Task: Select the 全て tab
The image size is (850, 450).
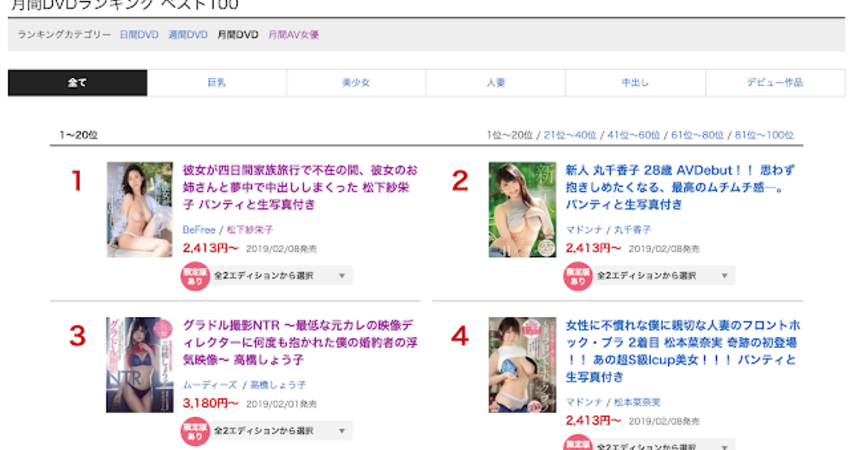Action: (77, 83)
